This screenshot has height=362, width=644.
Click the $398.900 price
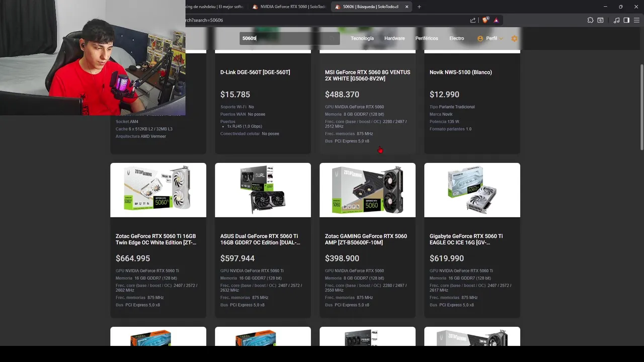pyautogui.click(x=342, y=258)
